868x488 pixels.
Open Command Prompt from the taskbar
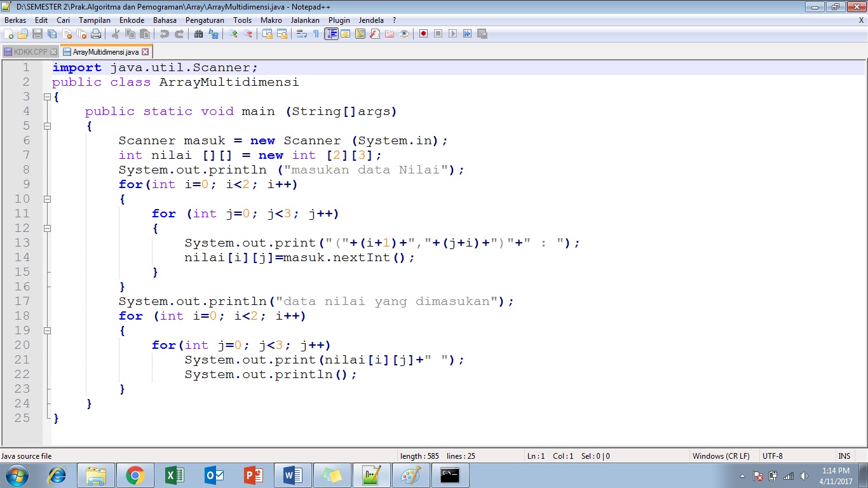[451, 475]
